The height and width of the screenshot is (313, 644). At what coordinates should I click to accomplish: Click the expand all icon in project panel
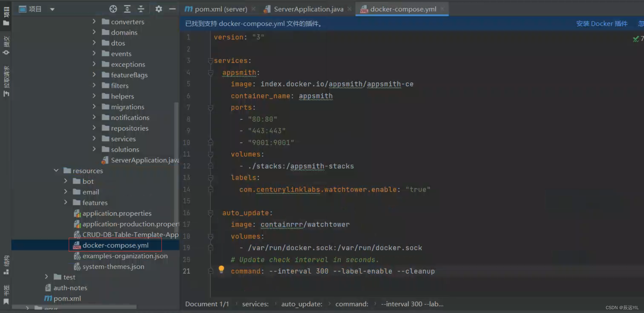tap(127, 9)
